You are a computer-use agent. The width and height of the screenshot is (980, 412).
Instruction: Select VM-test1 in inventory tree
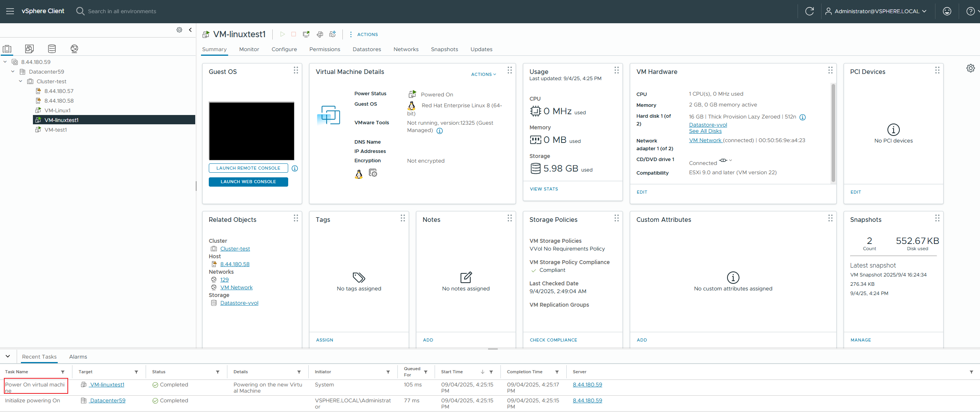[56, 130]
